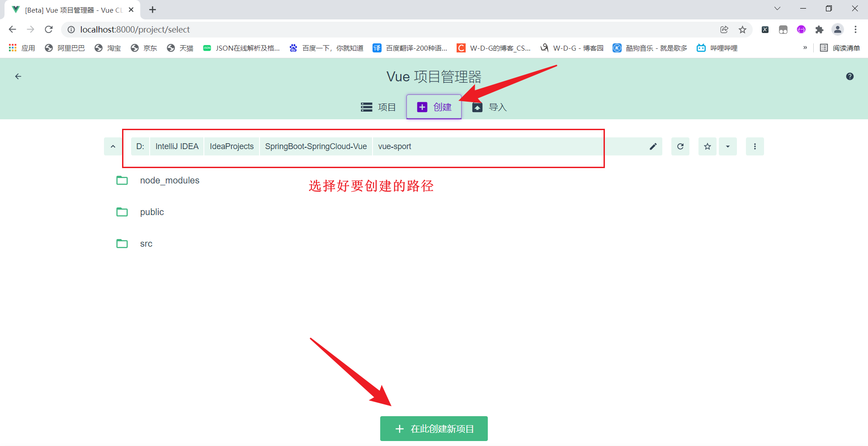Open the three-dot more options menu
The image size is (868, 446).
click(755, 146)
